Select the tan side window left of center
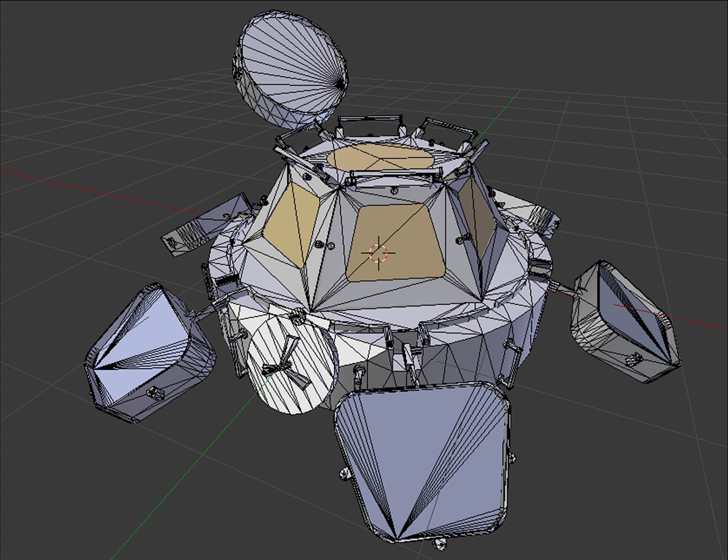Viewport: 728px width, 560px height. click(292, 225)
